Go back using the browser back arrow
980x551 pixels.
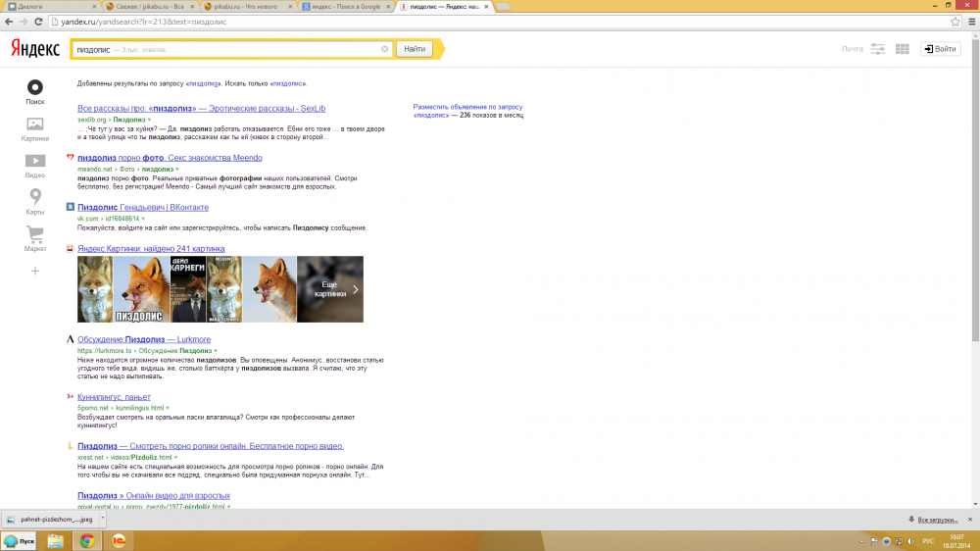[9, 22]
